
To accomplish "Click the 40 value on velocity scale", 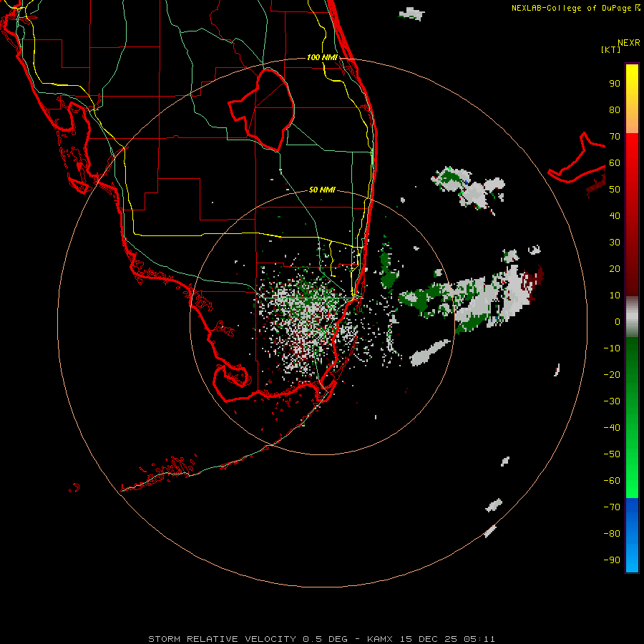I will pyautogui.click(x=615, y=216).
